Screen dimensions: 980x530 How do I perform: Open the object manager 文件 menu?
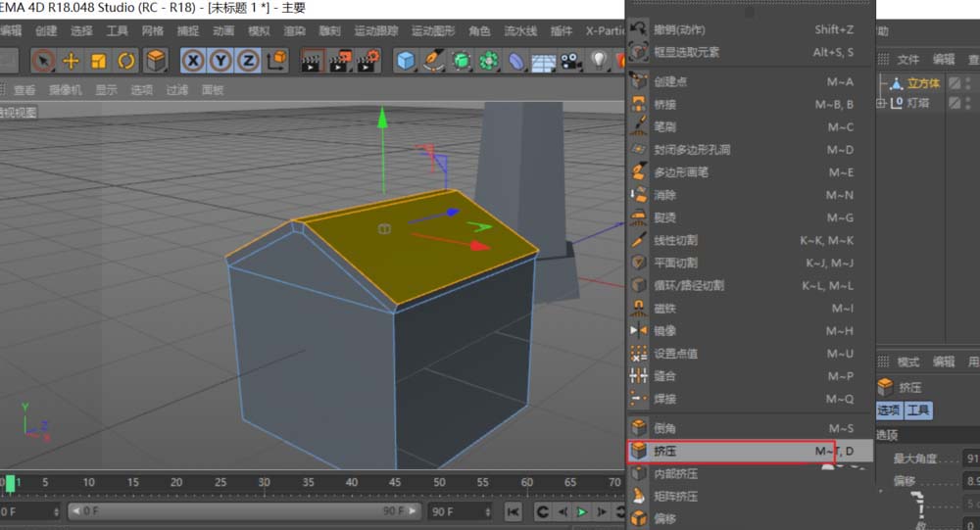tap(908, 60)
